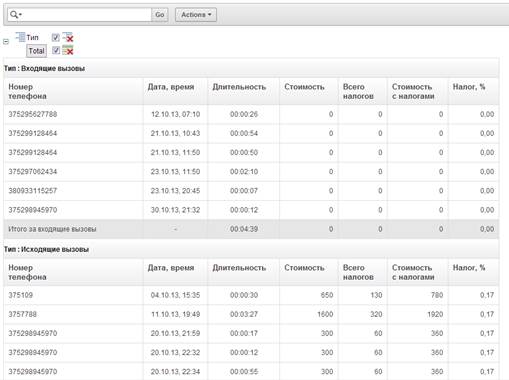Click the Тип : Входящие вызовы group heading
Viewport: 509px width, 380px height.
click(x=44, y=68)
